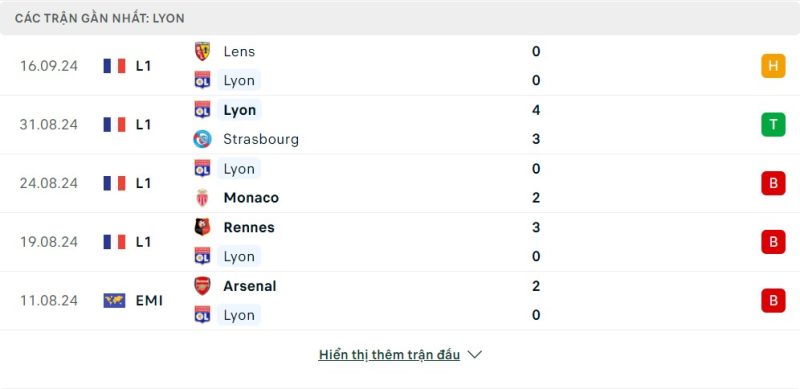Viewport: 800px width, 389px height.
Task: Expand more matches with the chevron arrow
Action: (x=474, y=354)
